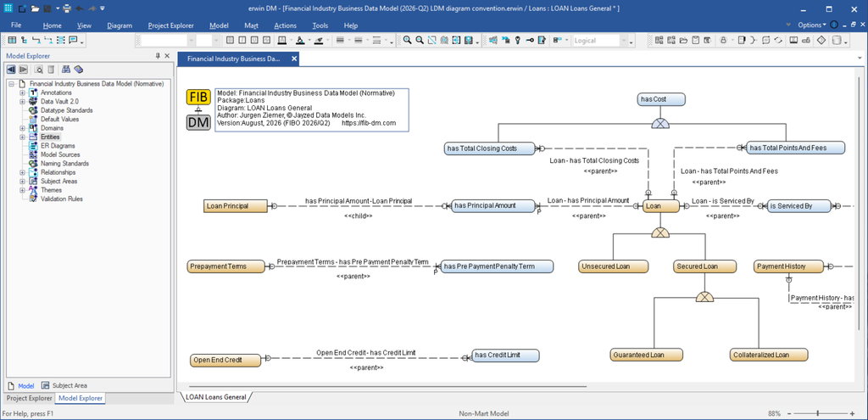The image size is (868, 420).
Task: Click the lock icon in Mart toolbar
Action: (724, 40)
